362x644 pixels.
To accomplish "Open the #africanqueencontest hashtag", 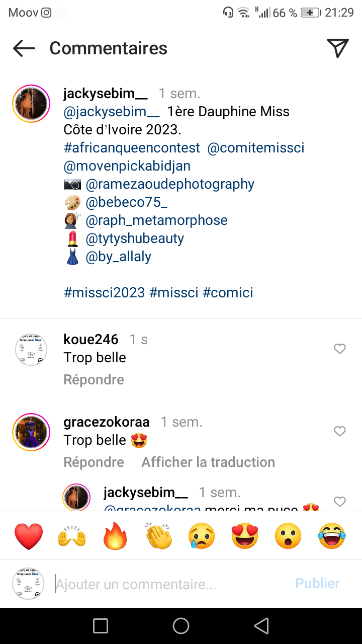I will tap(132, 148).
